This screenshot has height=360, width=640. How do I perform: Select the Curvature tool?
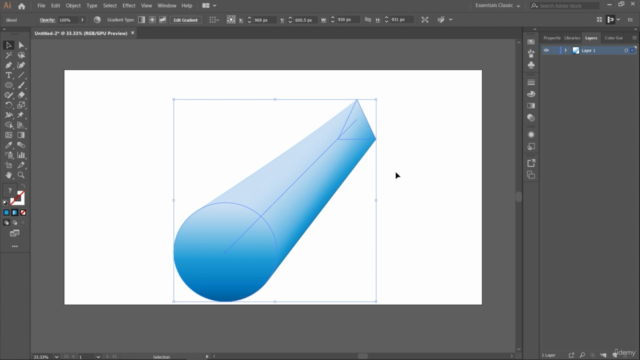[x=21, y=65]
